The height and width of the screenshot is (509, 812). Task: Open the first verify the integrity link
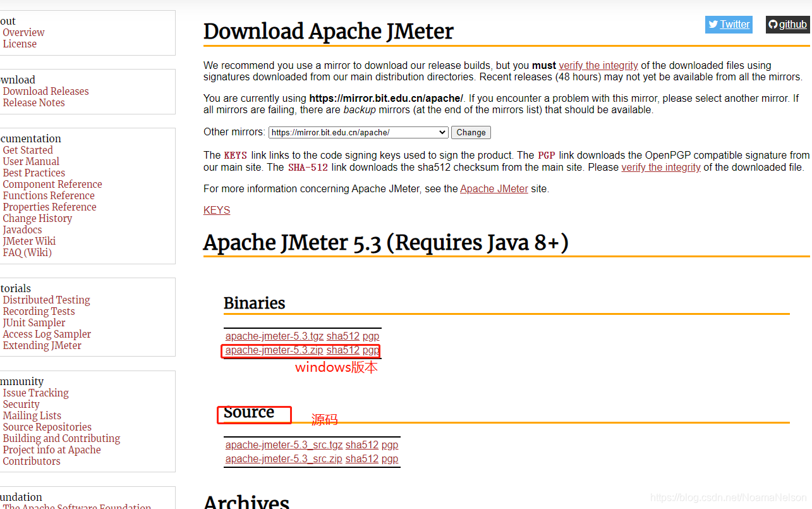tap(598, 65)
